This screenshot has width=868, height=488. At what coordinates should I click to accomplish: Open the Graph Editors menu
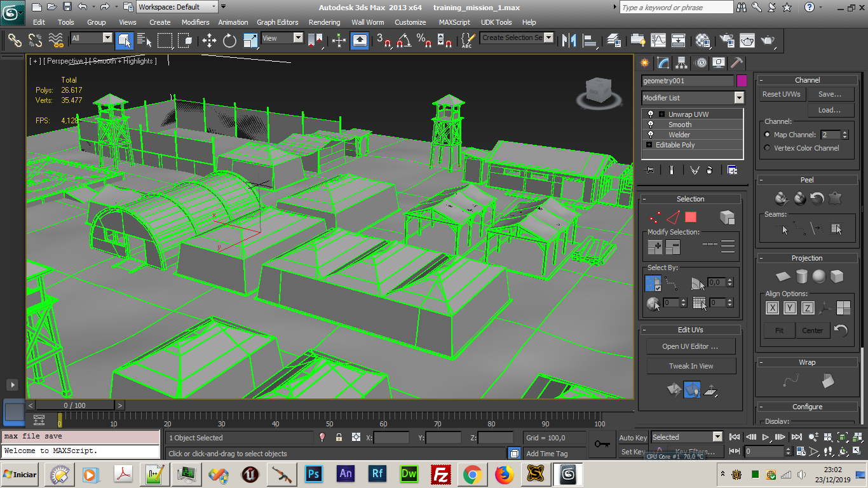tap(277, 22)
